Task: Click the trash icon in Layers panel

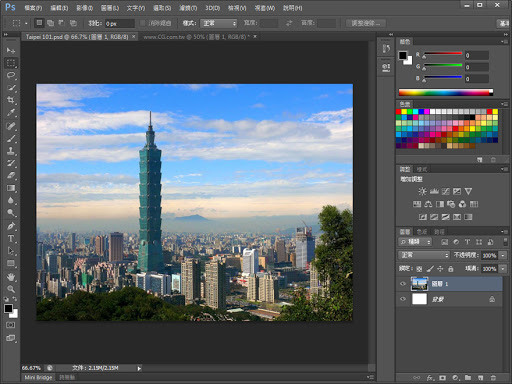Action: [x=493, y=378]
